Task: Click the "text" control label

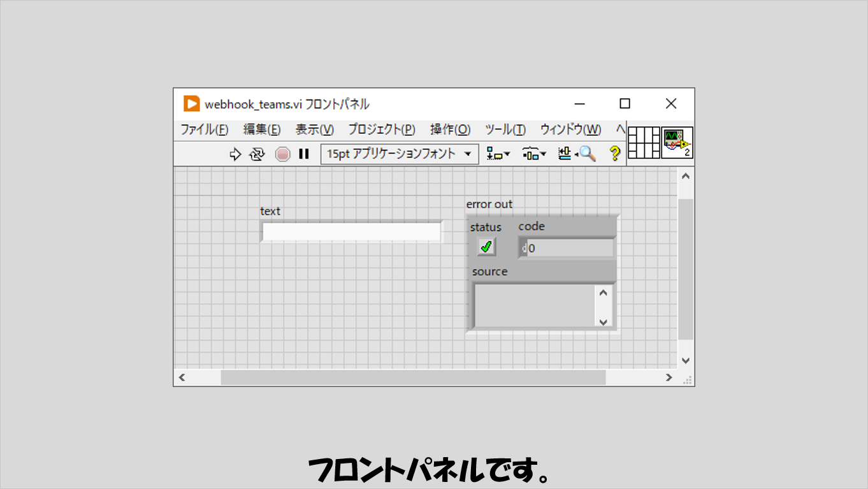Action: [270, 211]
